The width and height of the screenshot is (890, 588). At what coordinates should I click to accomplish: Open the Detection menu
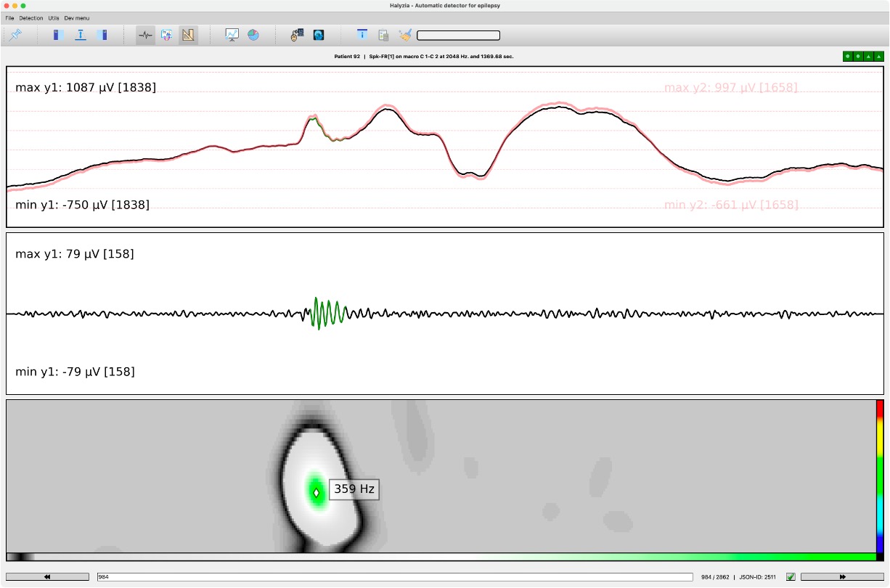(31, 17)
